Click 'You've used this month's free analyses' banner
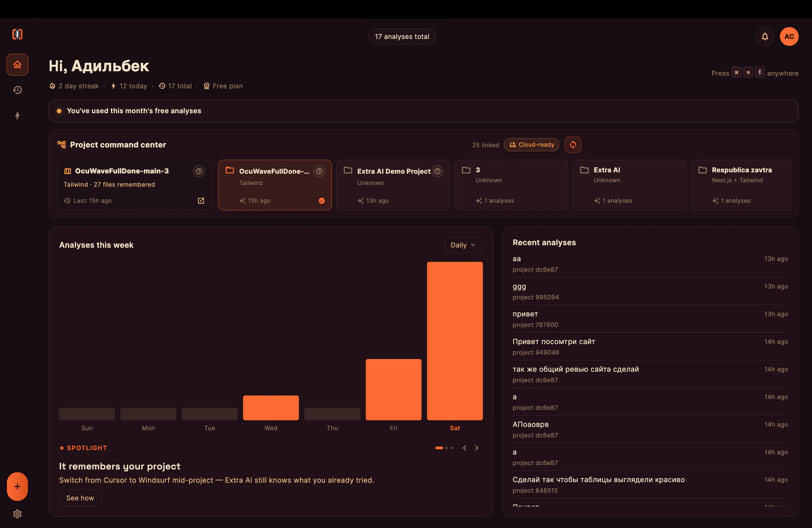The image size is (812, 528). pyautogui.click(x=423, y=111)
